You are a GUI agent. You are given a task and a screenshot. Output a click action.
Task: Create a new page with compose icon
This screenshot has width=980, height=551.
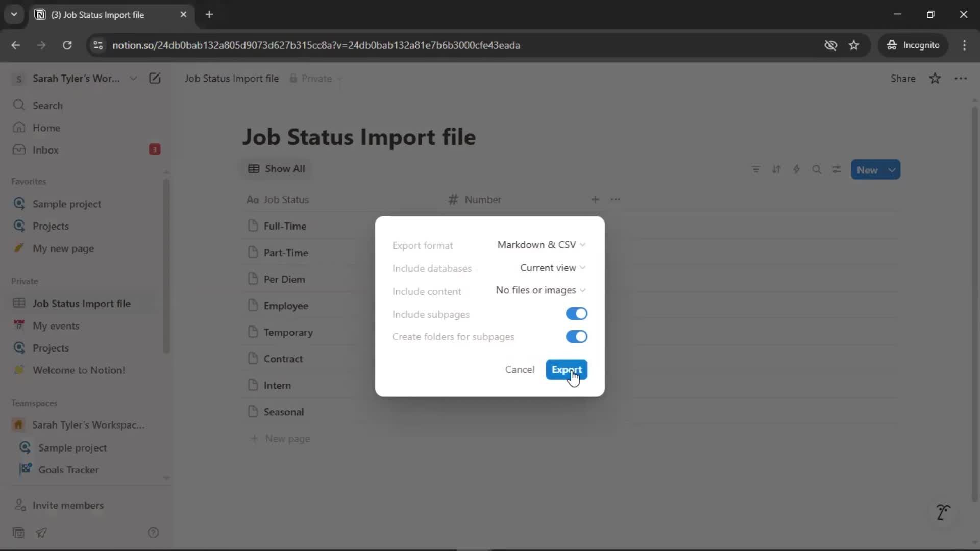155,79
